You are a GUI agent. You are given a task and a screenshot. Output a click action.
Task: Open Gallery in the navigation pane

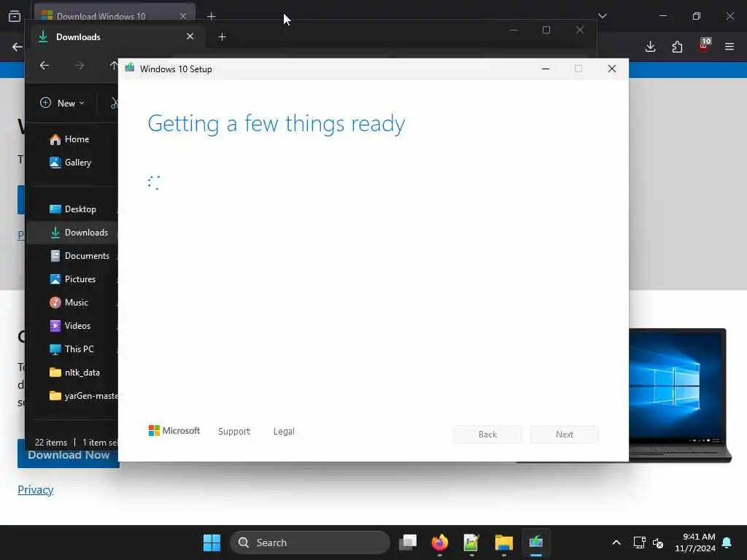pyautogui.click(x=71, y=163)
